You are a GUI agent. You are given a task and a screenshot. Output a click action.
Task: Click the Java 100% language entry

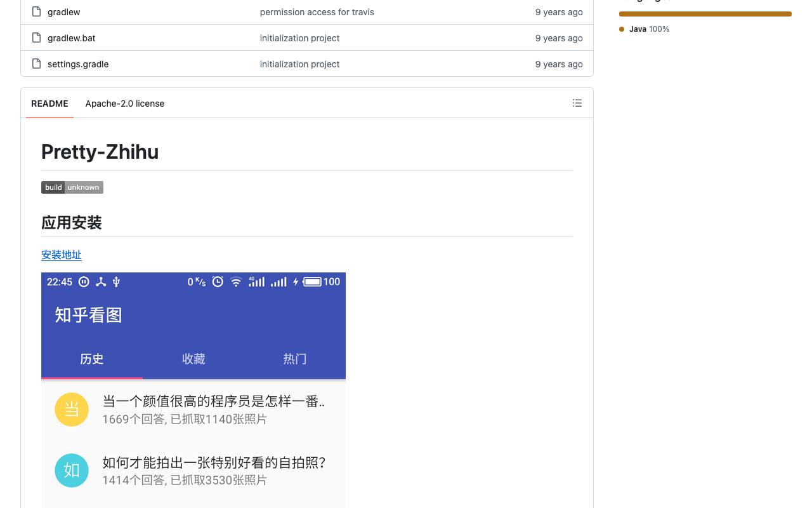pos(645,29)
